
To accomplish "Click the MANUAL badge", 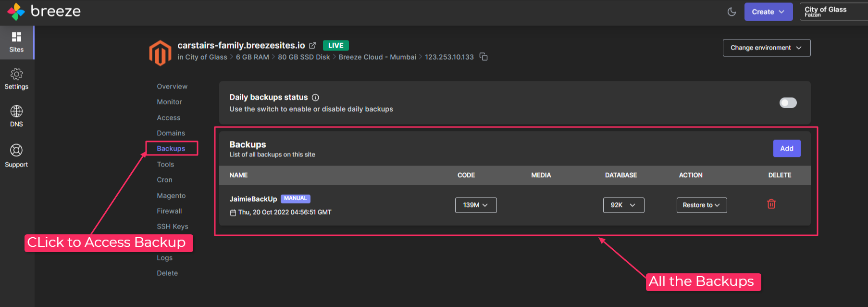I will pos(295,198).
